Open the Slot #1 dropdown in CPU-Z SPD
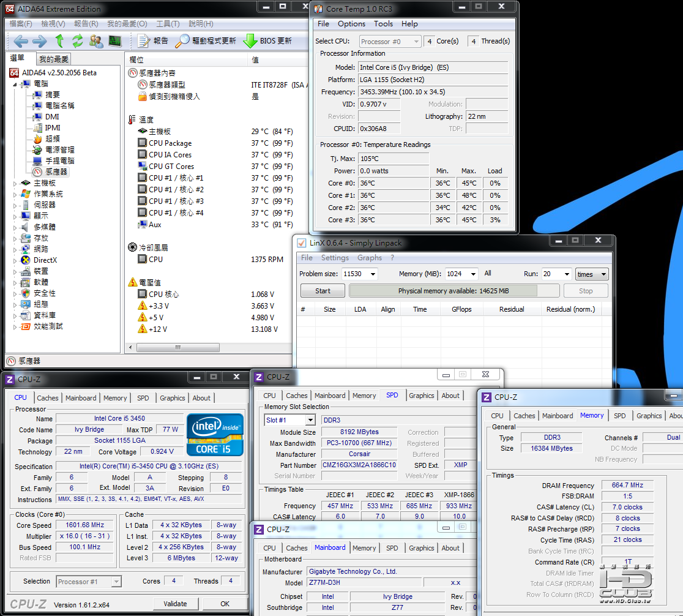This screenshot has width=683, height=616. tap(310, 420)
